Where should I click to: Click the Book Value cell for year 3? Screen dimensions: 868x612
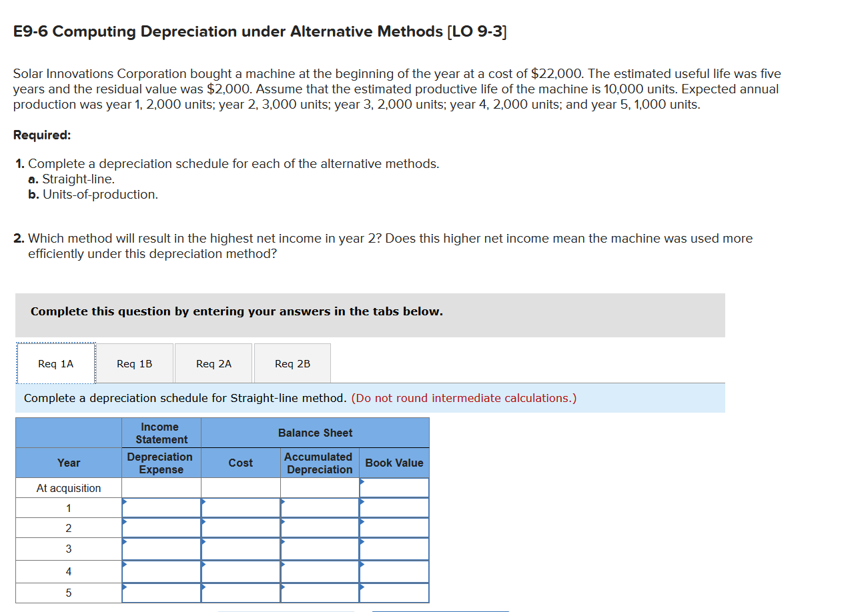394,549
